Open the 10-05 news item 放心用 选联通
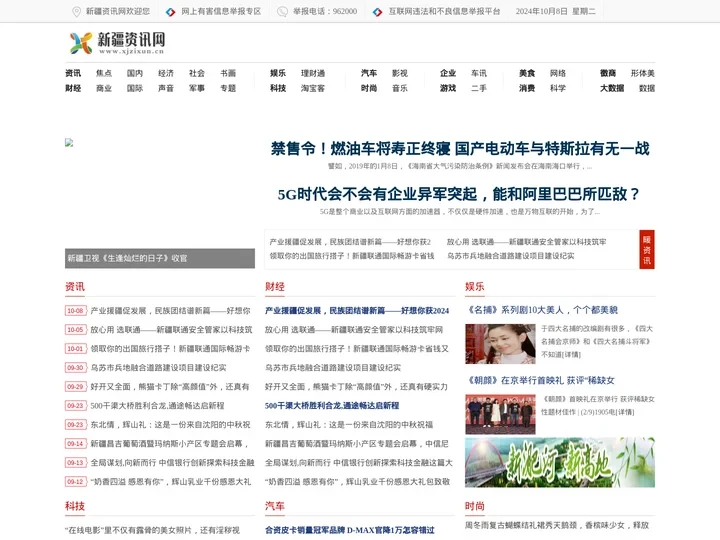The image size is (720, 540). [171, 330]
